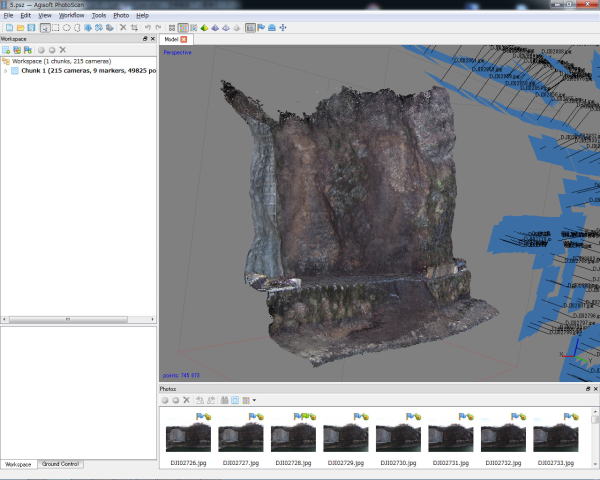600x480 pixels.
Task: Activate the Rotate Region tool
Action: [x=99, y=28]
